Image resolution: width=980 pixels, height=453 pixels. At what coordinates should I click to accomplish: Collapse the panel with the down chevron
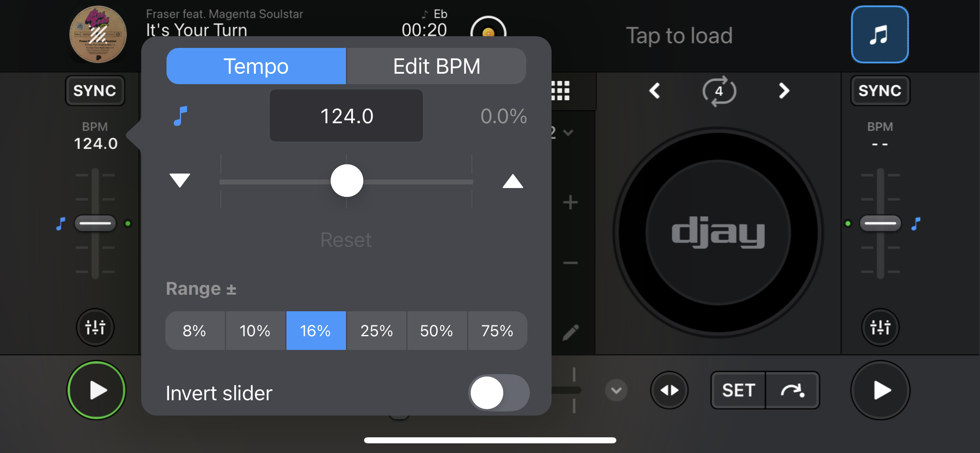616,390
